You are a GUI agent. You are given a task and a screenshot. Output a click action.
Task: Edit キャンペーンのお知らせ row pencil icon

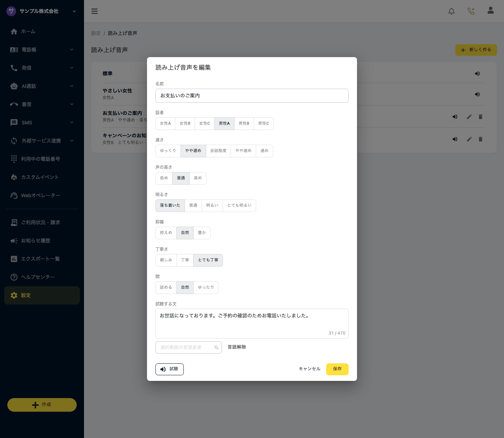pyautogui.click(x=469, y=139)
